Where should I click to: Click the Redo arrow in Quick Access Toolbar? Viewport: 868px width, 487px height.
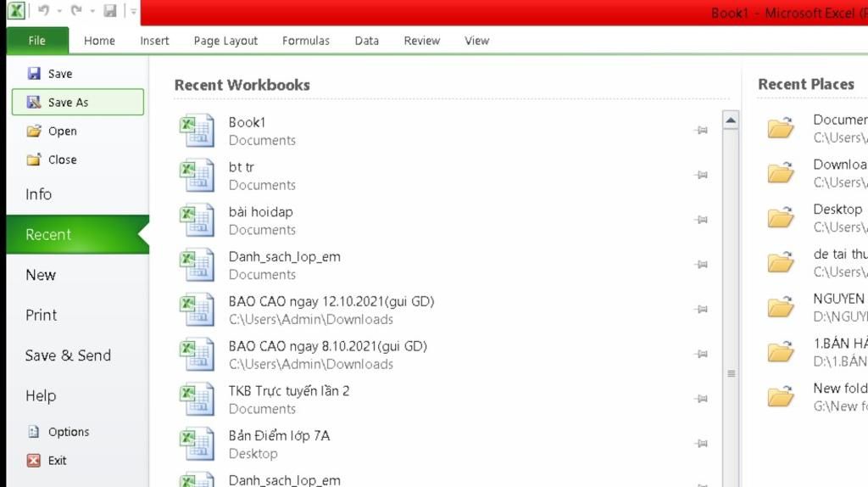point(76,10)
